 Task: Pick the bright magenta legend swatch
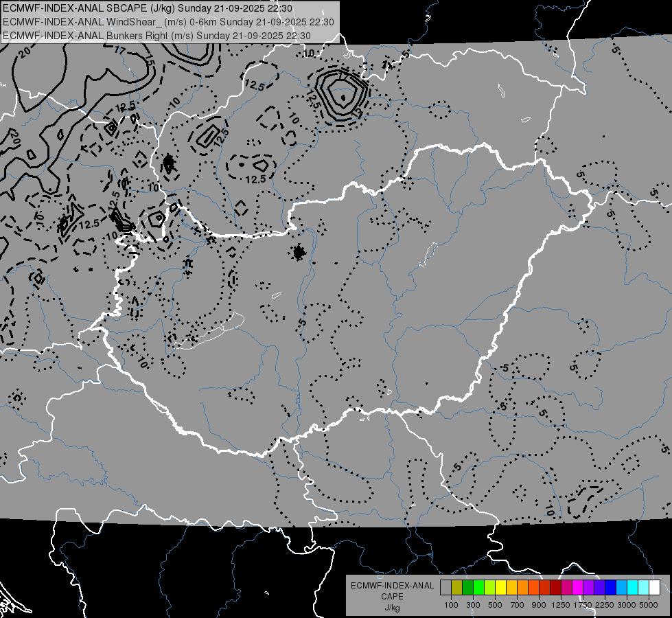click(x=577, y=588)
